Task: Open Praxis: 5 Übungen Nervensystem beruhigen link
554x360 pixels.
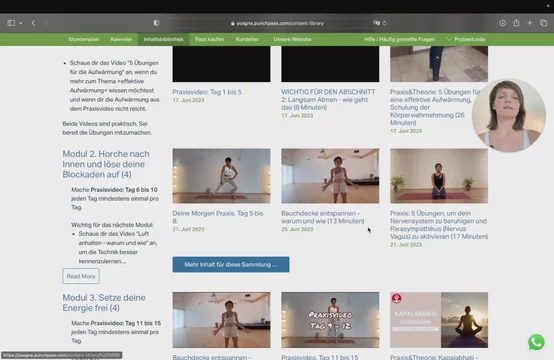Action: point(439,225)
